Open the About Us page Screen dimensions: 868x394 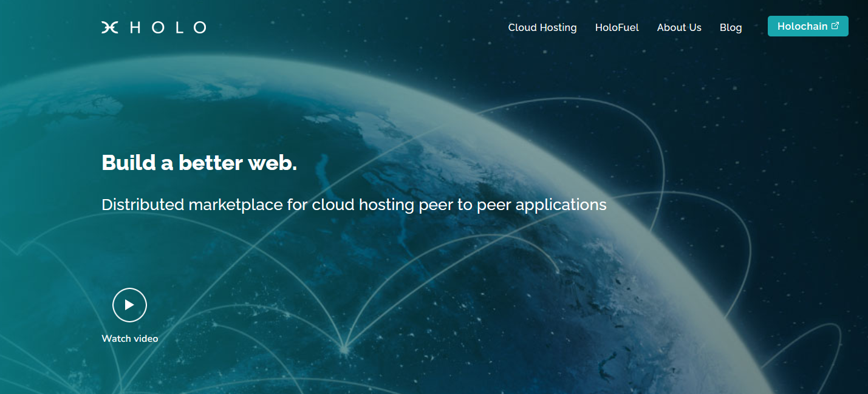tap(679, 27)
